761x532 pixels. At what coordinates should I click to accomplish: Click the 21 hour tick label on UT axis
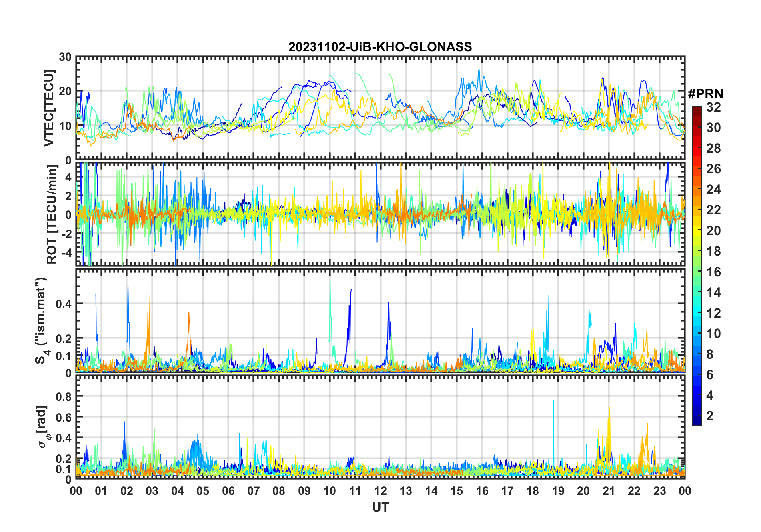point(609,491)
